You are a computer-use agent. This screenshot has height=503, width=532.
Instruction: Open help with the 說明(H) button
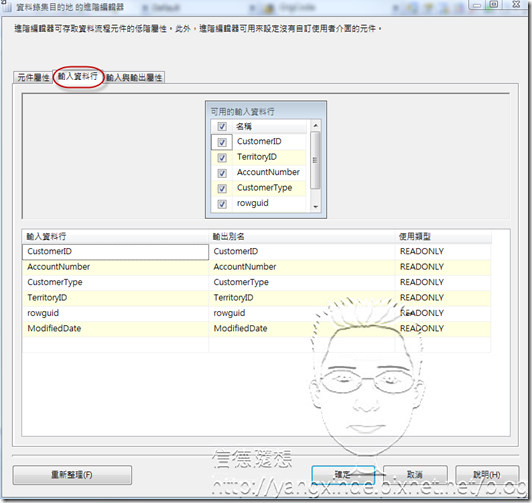[487, 475]
